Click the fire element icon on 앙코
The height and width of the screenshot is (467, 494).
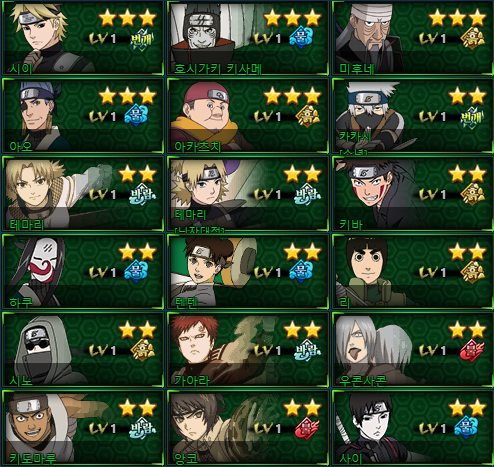click(x=307, y=428)
